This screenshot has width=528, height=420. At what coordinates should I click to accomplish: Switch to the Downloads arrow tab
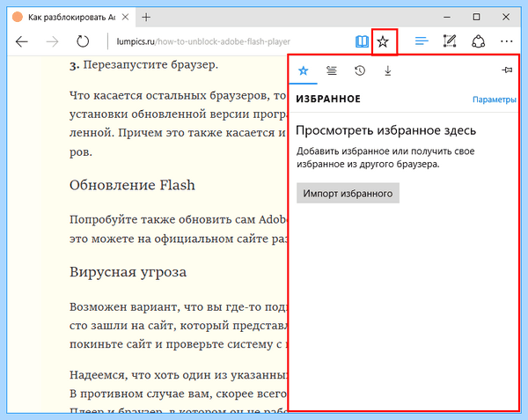pos(388,70)
